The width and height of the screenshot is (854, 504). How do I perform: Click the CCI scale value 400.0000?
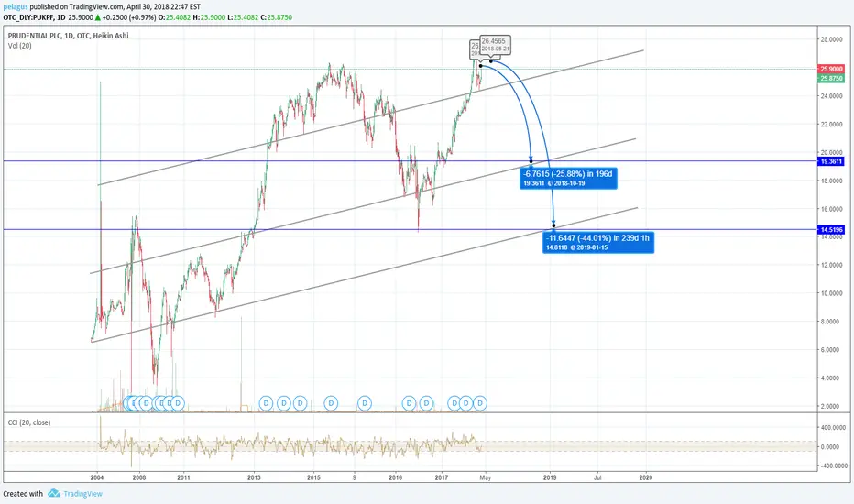coord(835,428)
